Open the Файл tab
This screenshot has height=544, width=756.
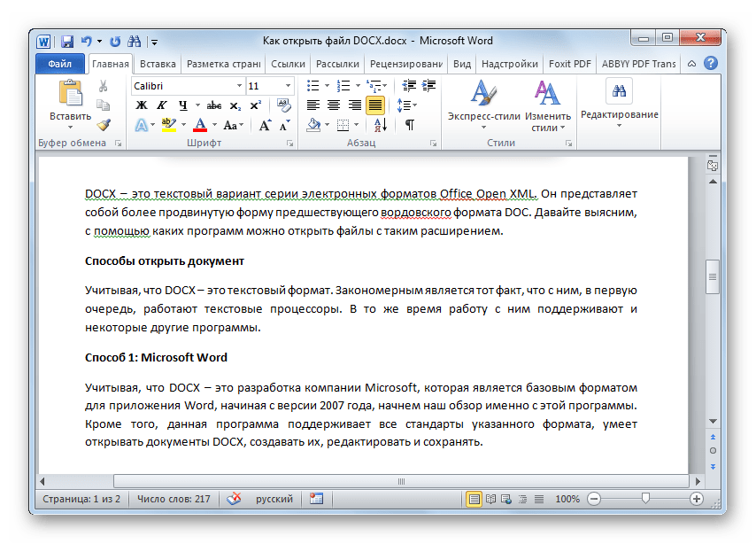click(60, 64)
